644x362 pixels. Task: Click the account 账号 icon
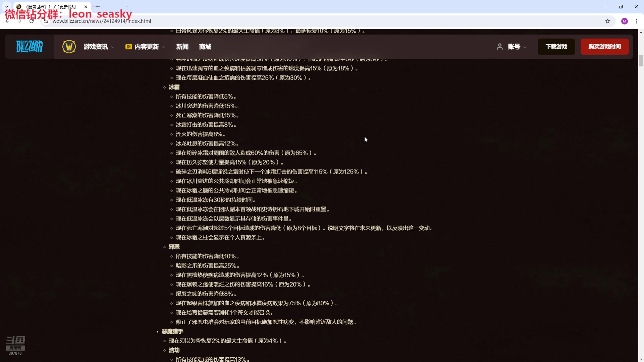click(499, 46)
